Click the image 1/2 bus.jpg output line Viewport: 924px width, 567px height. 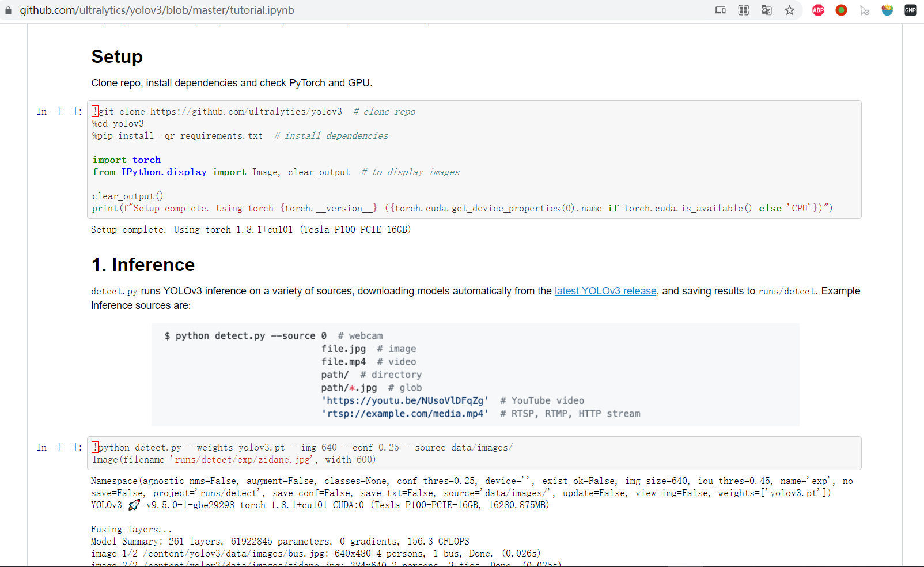316,554
